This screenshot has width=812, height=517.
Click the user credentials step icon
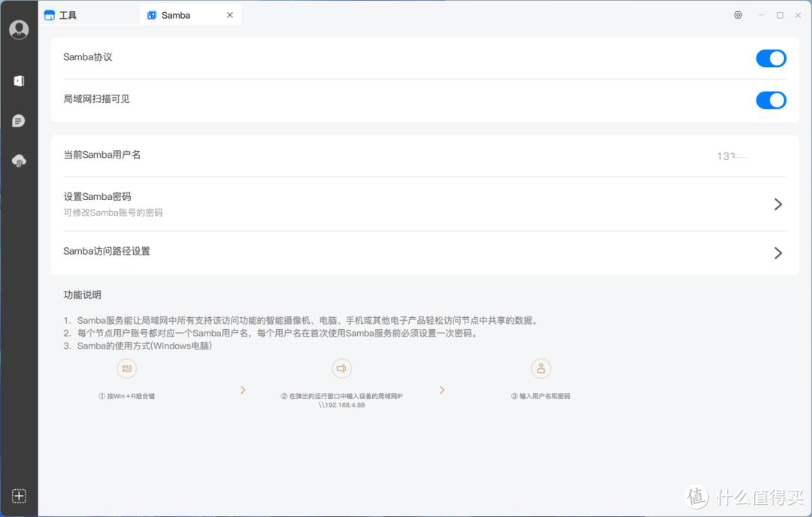click(x=541, y=368)
